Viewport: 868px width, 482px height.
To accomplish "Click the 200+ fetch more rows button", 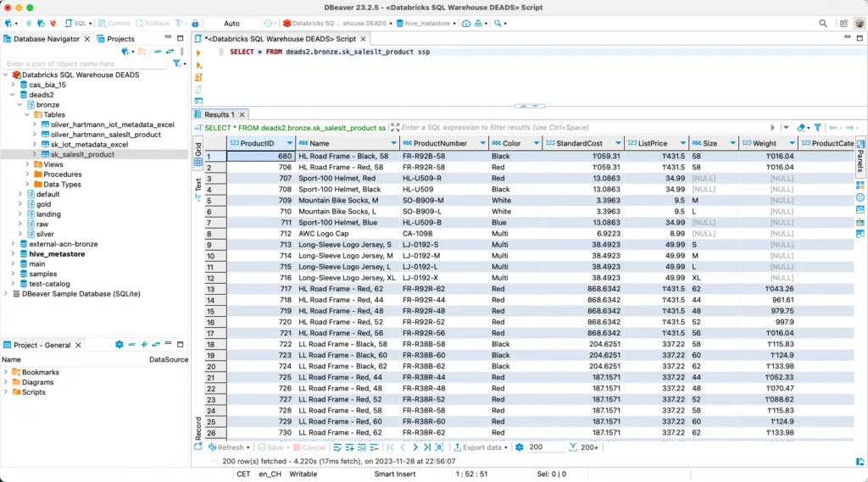I will tap(583, 447).
